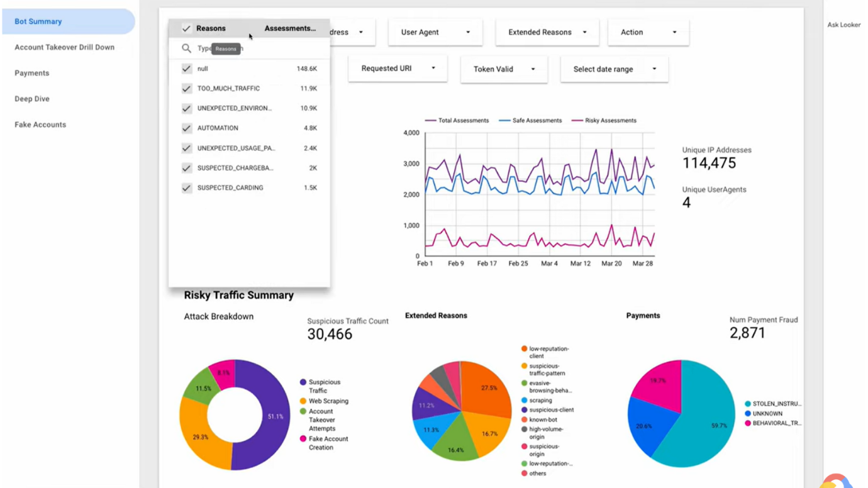This screenshot has height=488, width=868.
Task: Navigate to the Deep Dive section
Action: click(32, 99)
